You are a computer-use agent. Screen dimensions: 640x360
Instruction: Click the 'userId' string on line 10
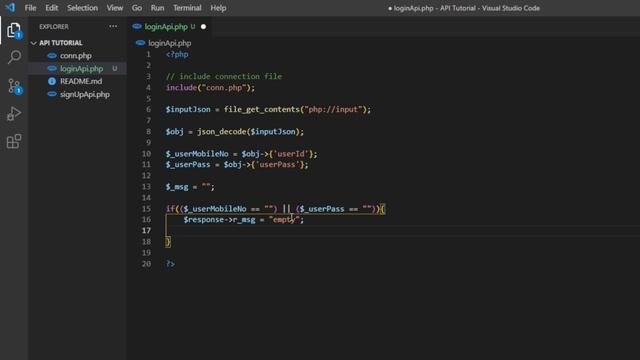[x=291, y=154]
